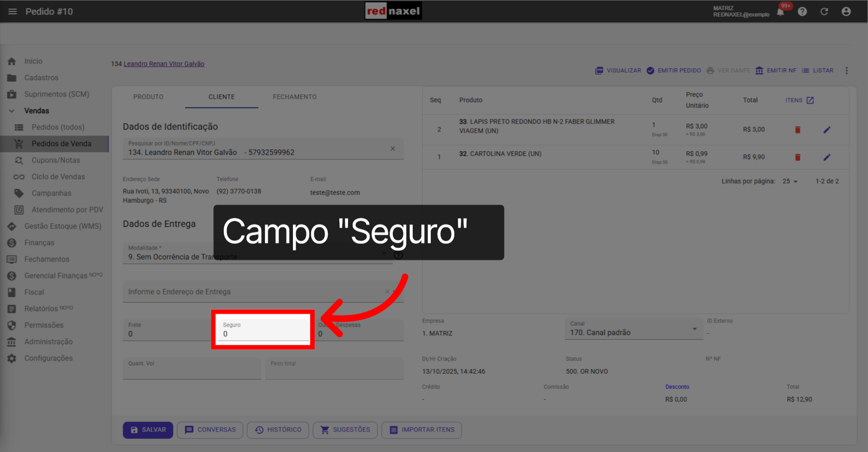The width and height of the screenshot is (868, 452).
Task: Open the hamburger navigation menu
Action: click(12, 11)
